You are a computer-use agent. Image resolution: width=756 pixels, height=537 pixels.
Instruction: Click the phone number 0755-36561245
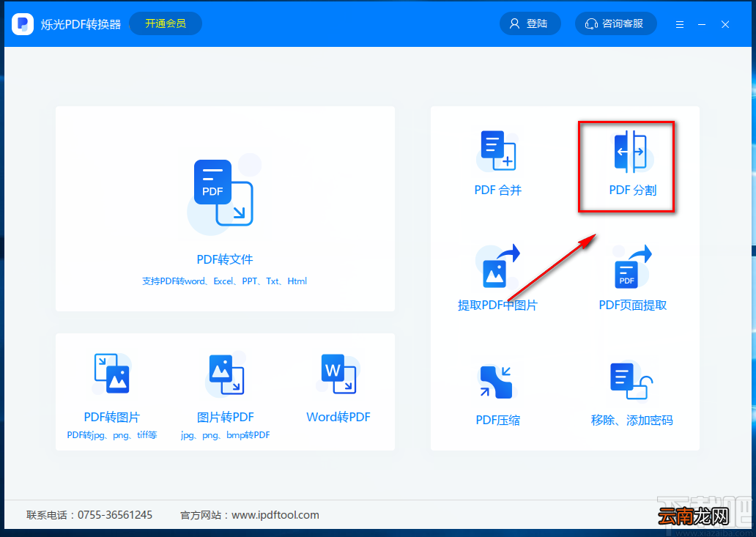tap(115, 515)
